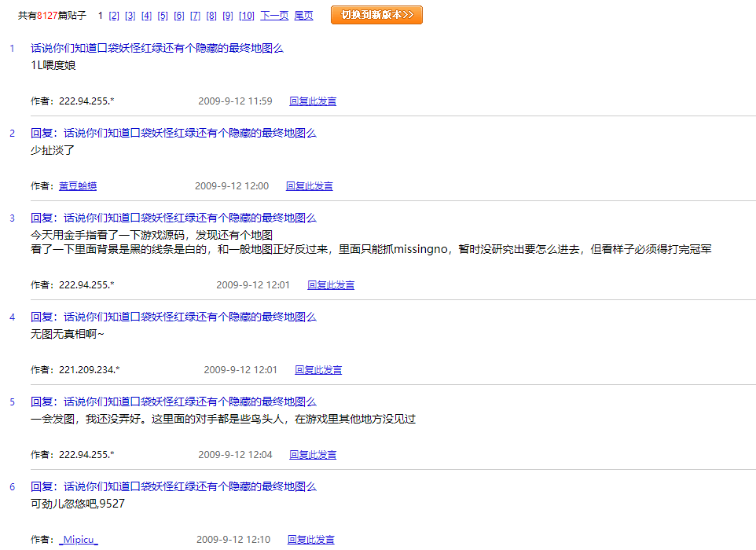Jump to last page via 尾页
Viewport: 756px width, 550px height.
click(303, 16)
